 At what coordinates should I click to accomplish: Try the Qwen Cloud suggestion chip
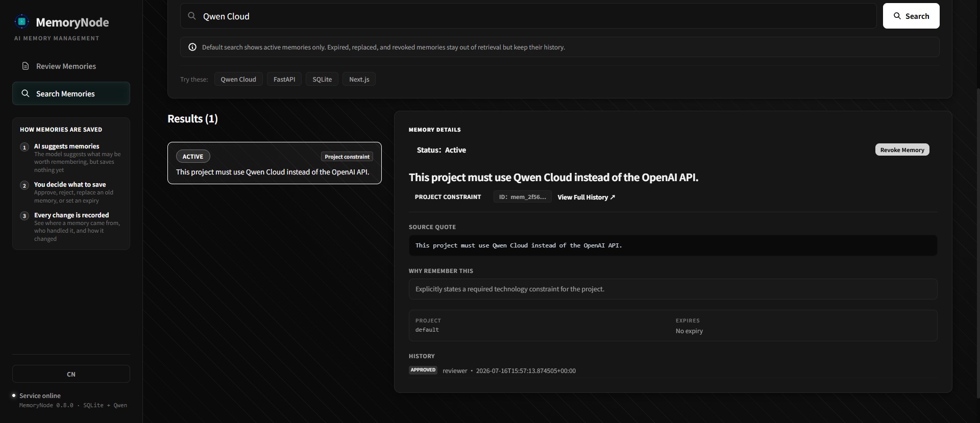tap(238, 79)
